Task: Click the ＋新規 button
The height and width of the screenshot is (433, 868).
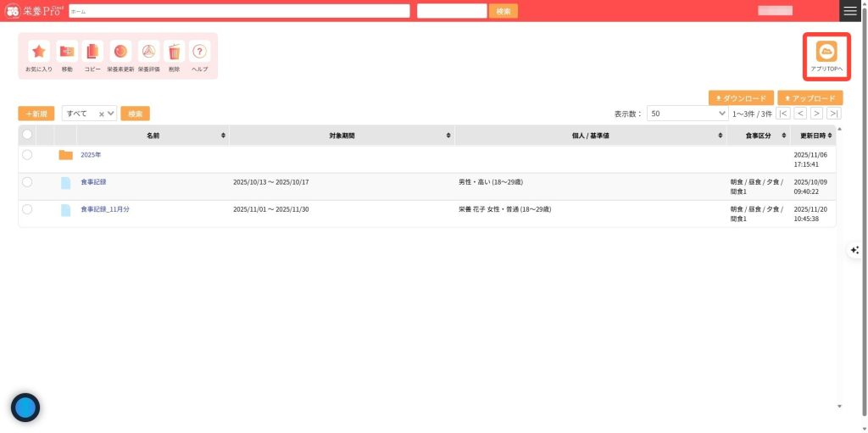Action: (x=36, y=114)
